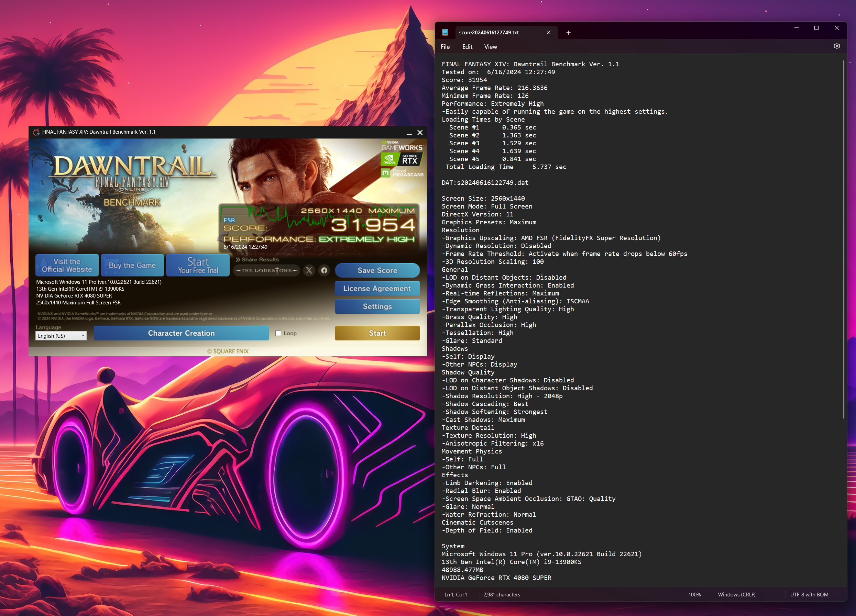Share results on X (Twitter) icon
Screen dimensions: 856x616
309,270
